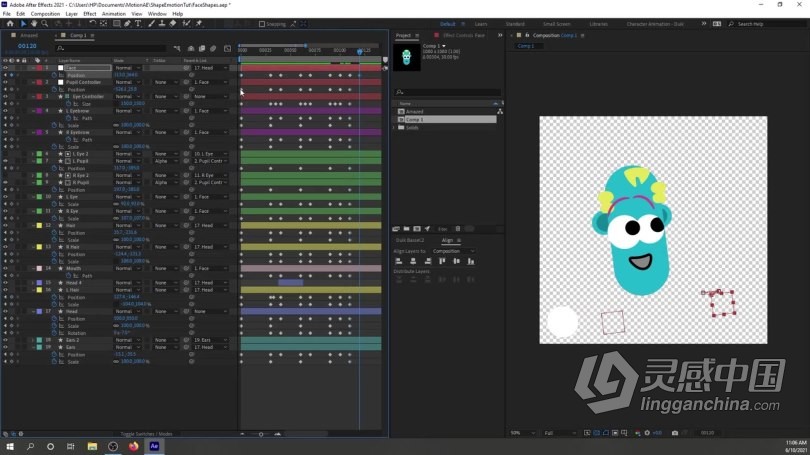Enable the Snapping checkbox
The image size is (810, 455).
coord(261,24)
